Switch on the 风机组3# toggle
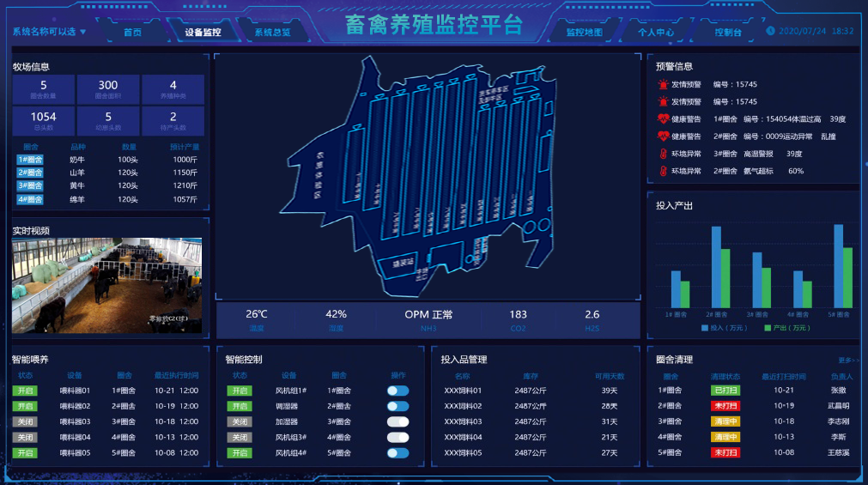The image size is (868, 485). (398, 437)
